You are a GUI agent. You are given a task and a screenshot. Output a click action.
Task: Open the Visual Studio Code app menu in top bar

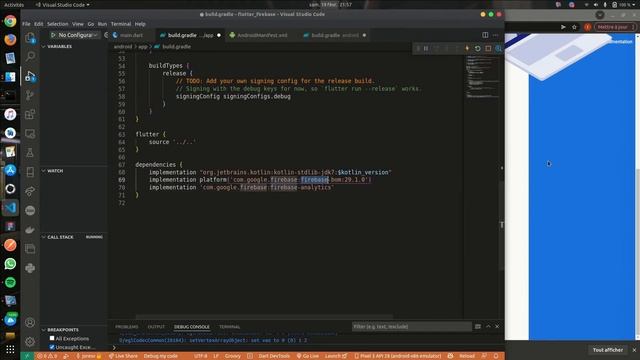(x=62, y=5)
